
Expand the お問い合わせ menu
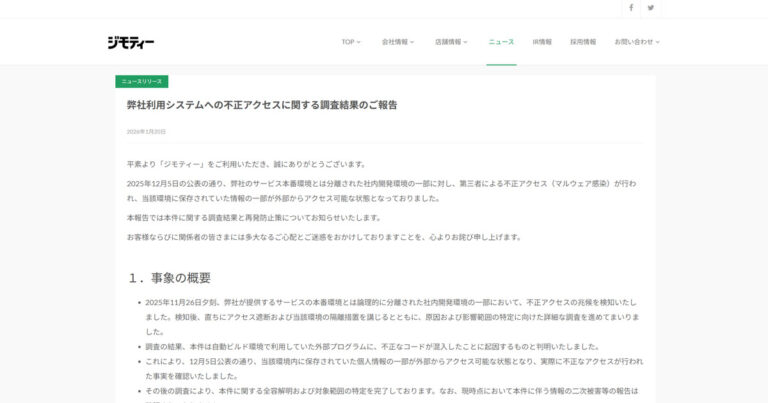[636, 42]
